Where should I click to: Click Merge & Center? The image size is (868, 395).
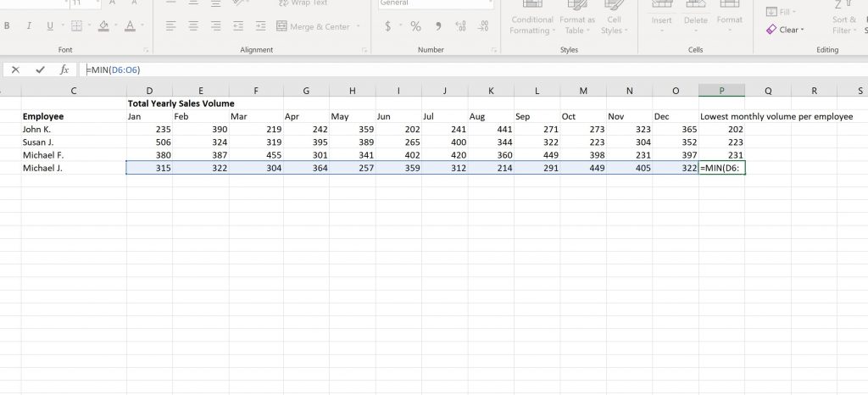314,26
